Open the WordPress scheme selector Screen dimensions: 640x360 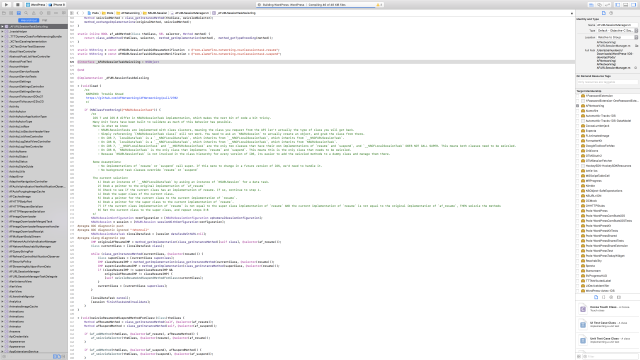pos(36,4)
